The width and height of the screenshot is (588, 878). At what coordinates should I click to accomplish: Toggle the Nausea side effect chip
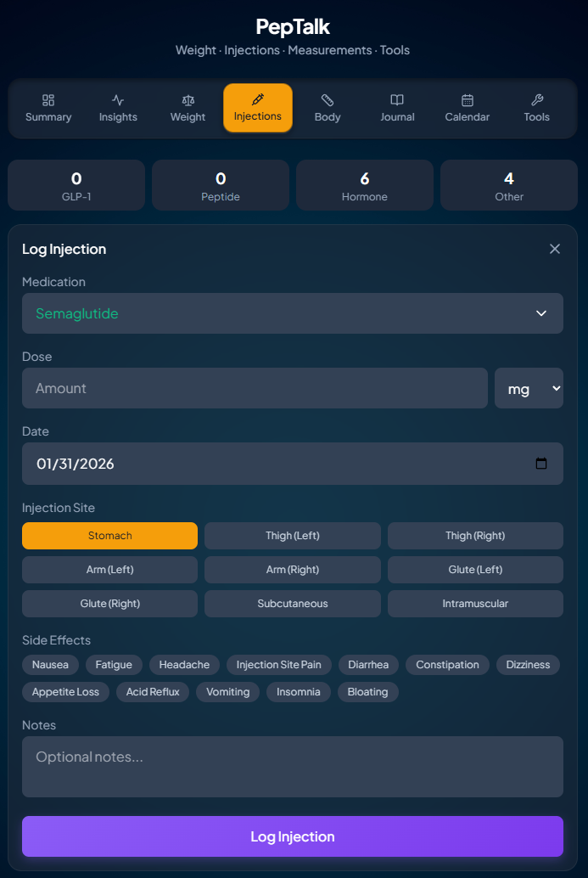pos(50,665)
